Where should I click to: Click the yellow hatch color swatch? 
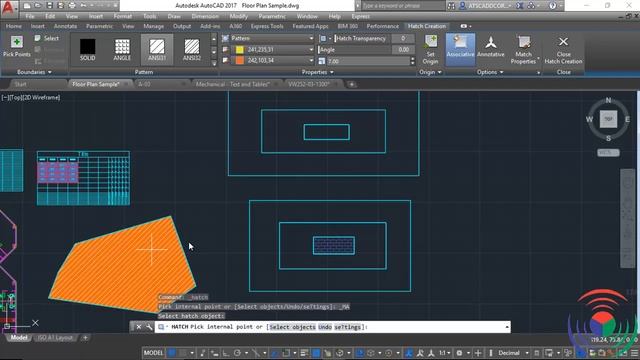click(240, 49)
